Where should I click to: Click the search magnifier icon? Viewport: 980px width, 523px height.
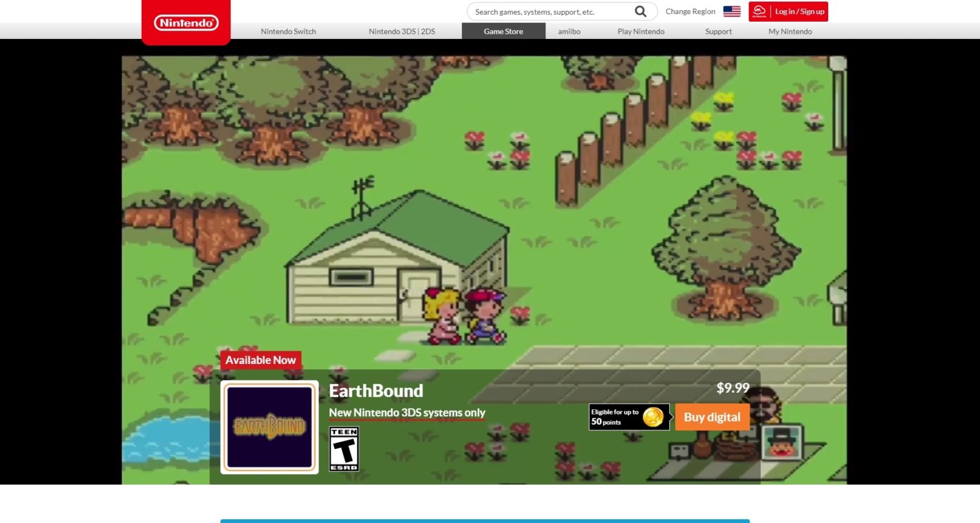coord(641,11)
